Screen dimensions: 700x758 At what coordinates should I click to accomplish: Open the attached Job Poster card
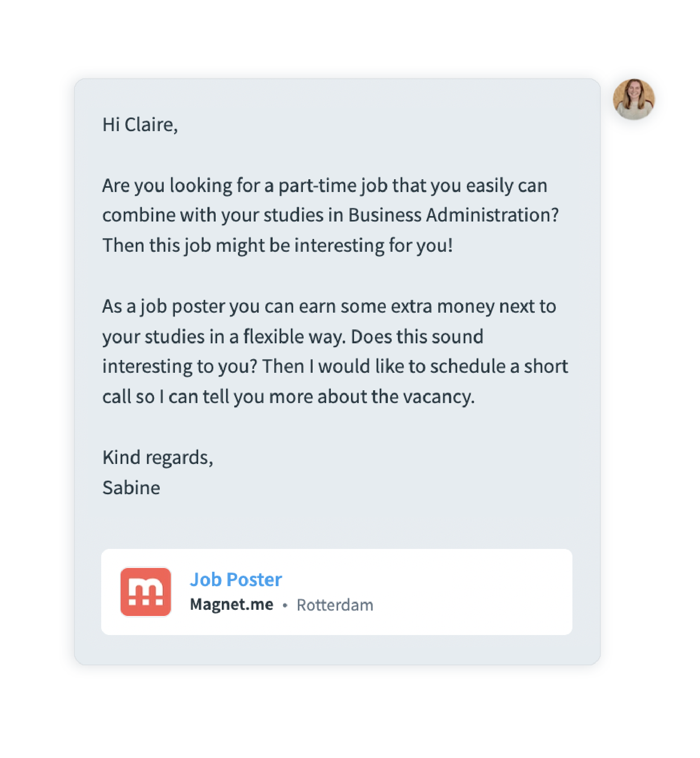[x=337, y=592]
